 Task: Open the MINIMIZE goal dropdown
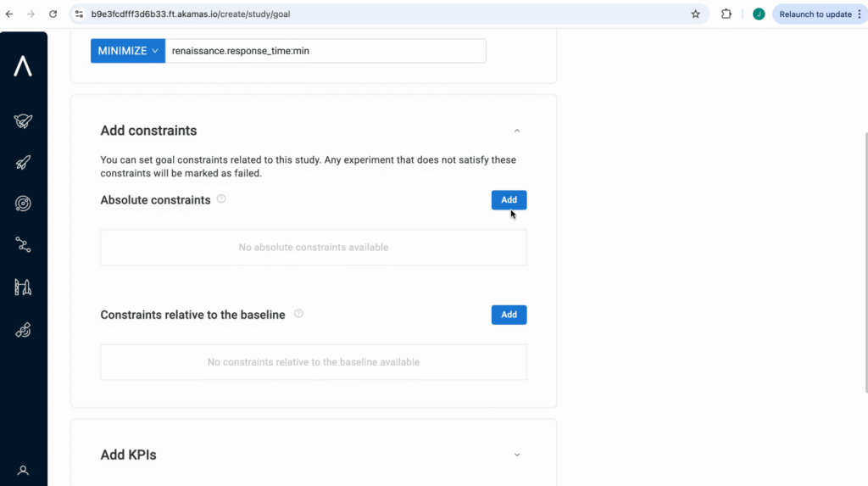128,51
